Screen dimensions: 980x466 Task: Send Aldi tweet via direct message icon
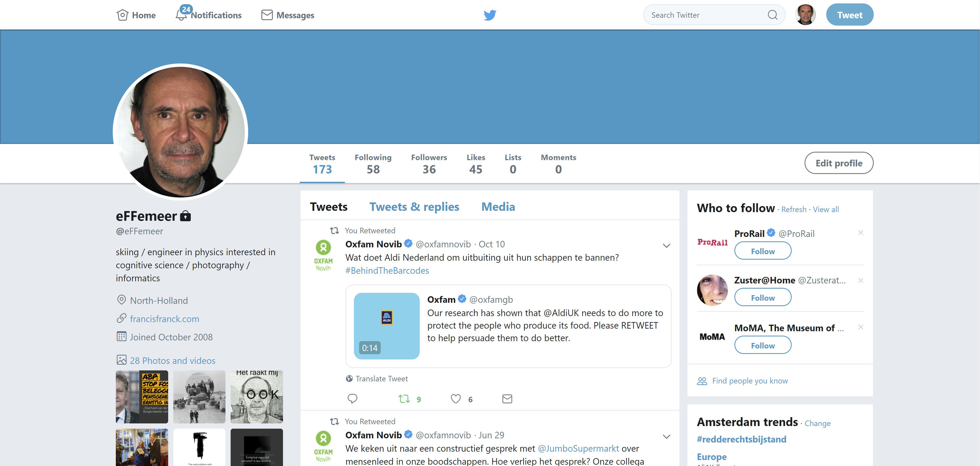507,399
